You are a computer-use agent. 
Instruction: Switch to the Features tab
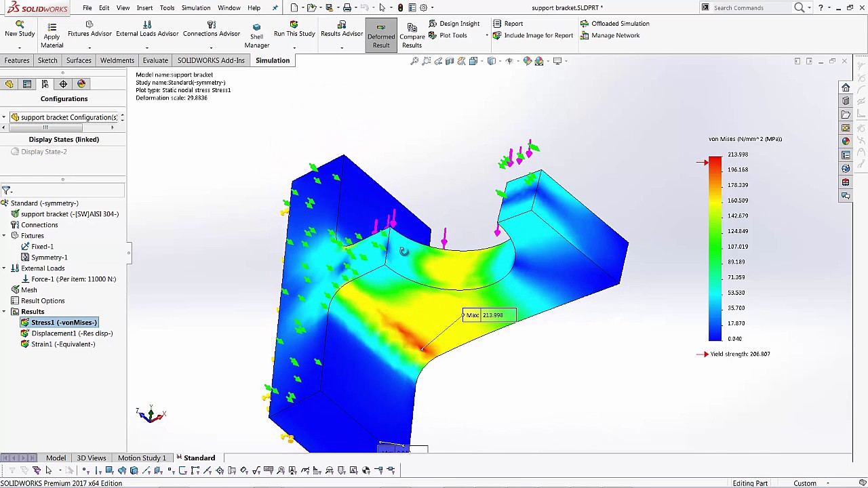click(17, 60)
